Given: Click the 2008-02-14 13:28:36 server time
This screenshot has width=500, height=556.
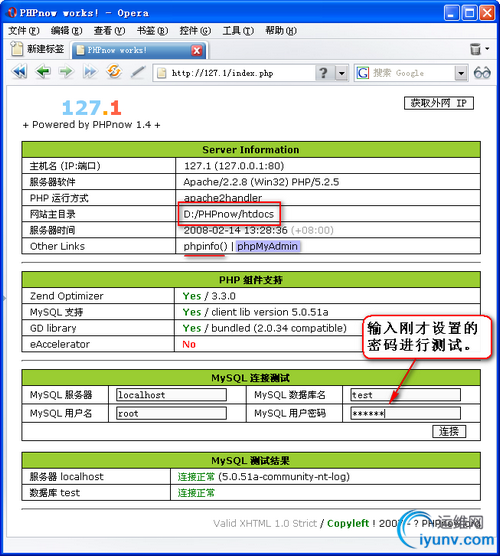Looking at the screenshot, I should pos(235,230).
